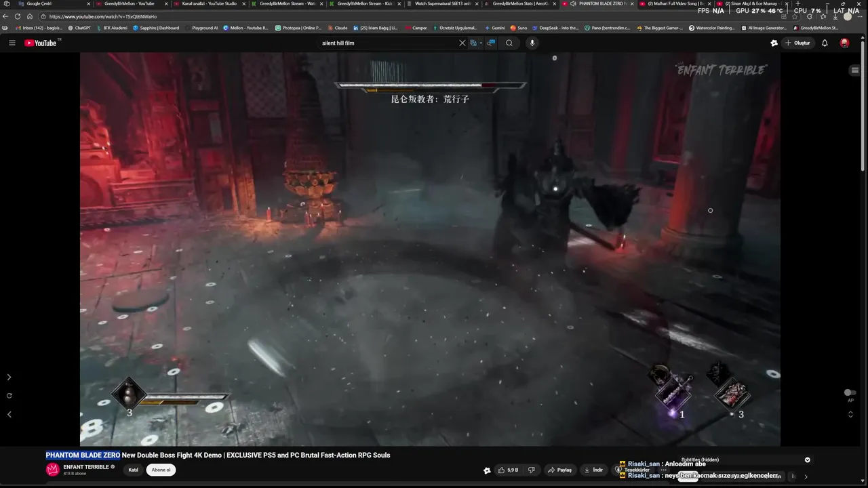Screen dimensions: 868x488
Task: Open Playground AI bookmark
Action: coord(201,28)
